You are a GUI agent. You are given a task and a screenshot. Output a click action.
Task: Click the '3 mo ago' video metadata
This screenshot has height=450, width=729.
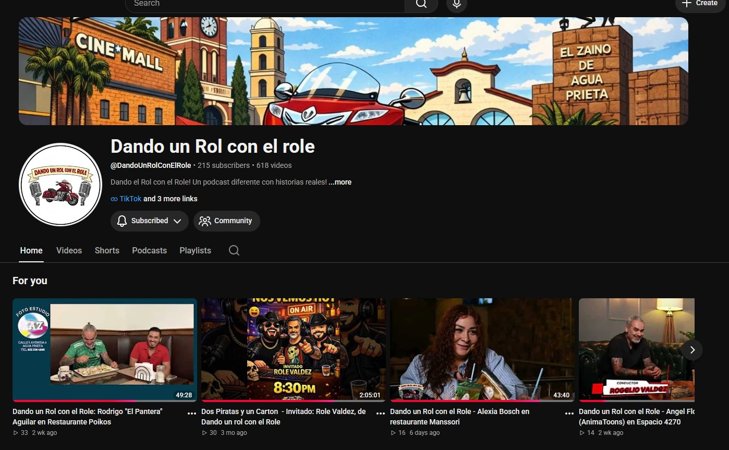click(234, 433)
